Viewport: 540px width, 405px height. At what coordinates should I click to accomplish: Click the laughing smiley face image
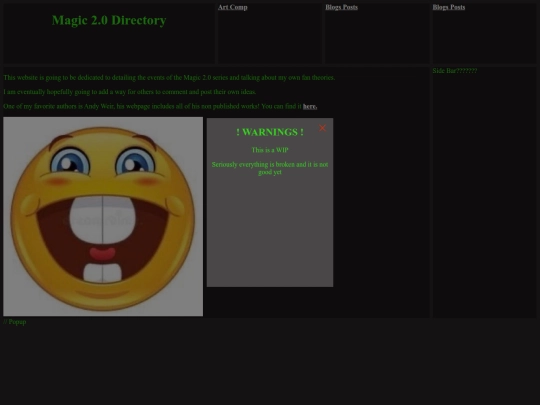coord(103,216)
